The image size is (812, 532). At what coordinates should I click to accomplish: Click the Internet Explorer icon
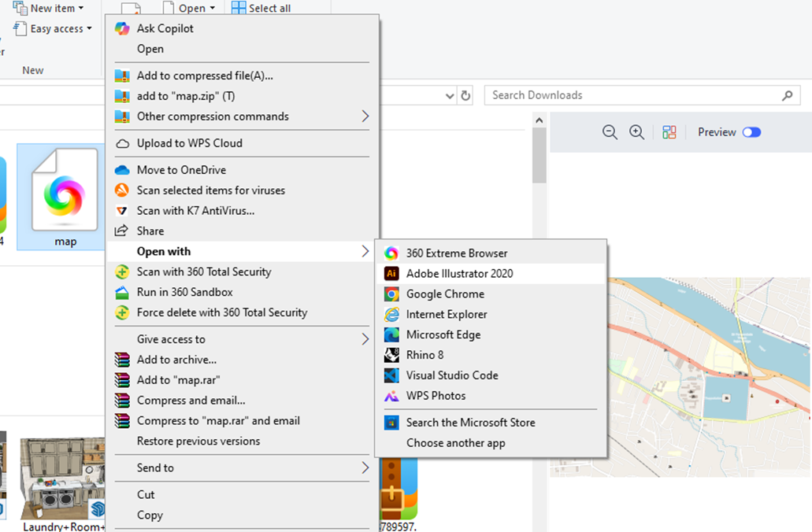click(391, 314)
